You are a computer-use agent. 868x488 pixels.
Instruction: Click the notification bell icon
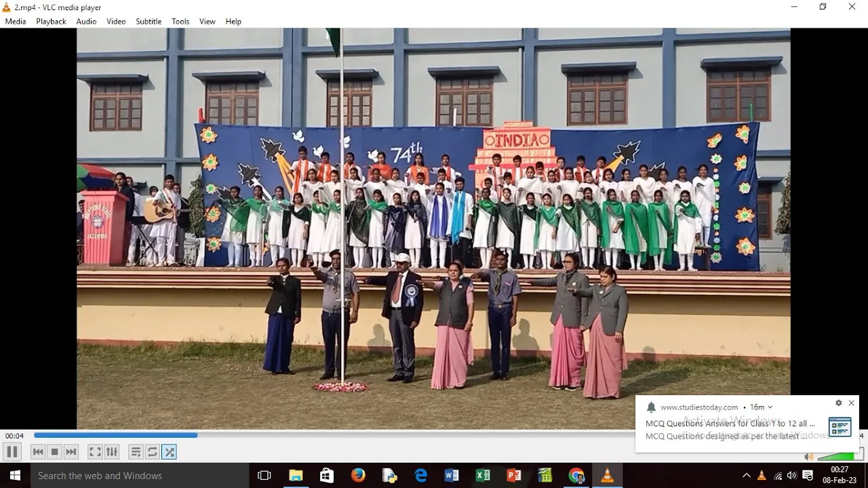(651, 407)
